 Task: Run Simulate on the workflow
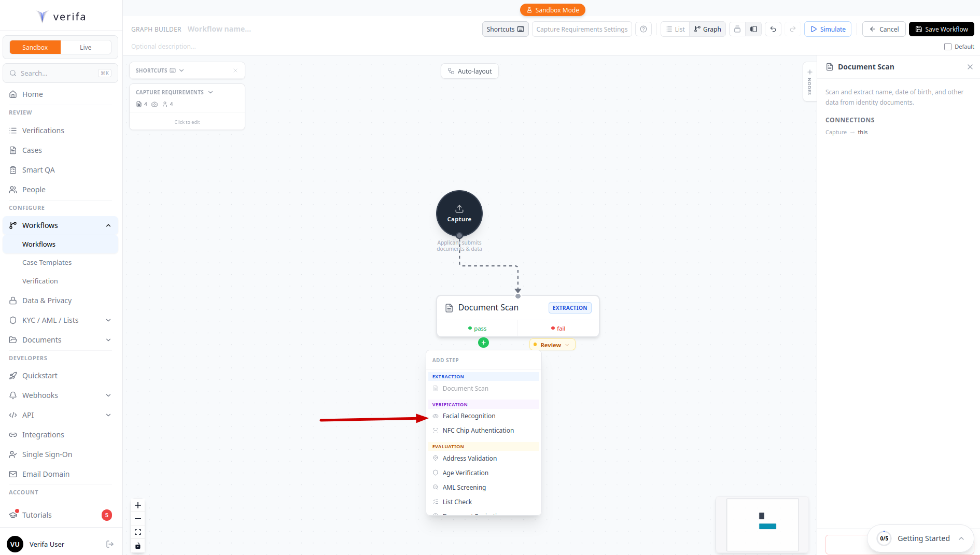[828, 29]
